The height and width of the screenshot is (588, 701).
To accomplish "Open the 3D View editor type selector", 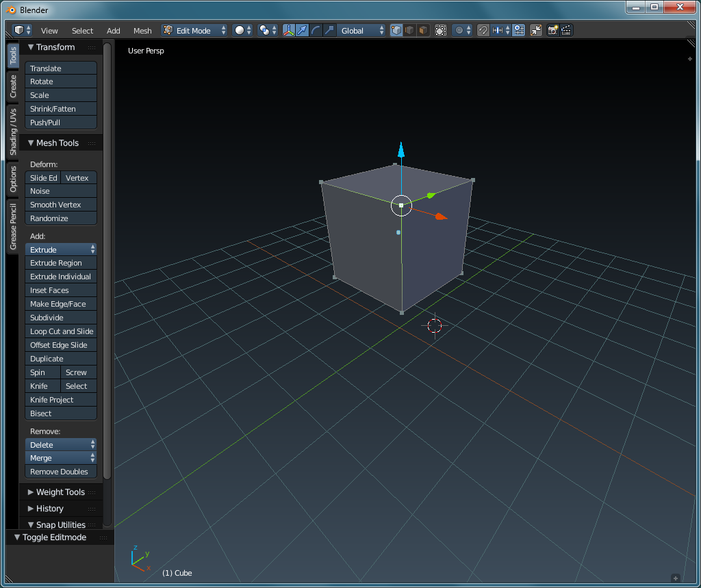I will pyautogui.click(x=22, y=30).
